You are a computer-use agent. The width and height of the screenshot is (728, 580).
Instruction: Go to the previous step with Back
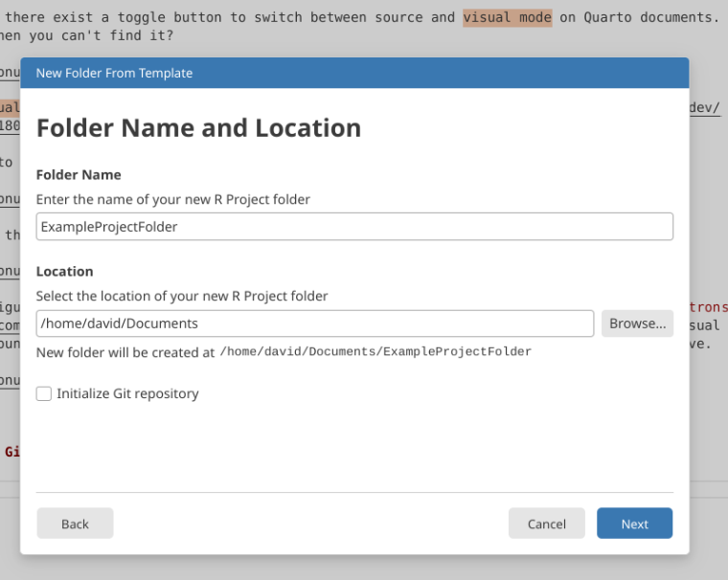[x=75, y=524]
